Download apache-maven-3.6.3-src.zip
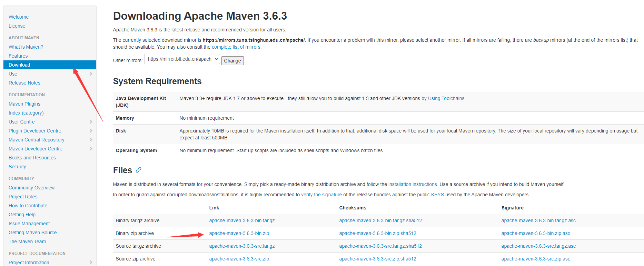The image size is (644, 266). [239, 259]
